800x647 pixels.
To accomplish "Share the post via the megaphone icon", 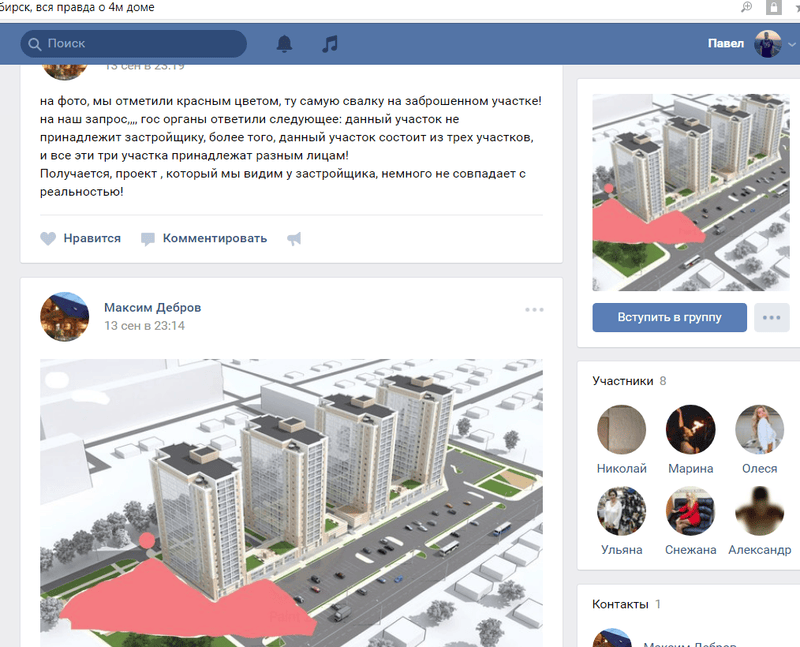I will coord(294,239).
